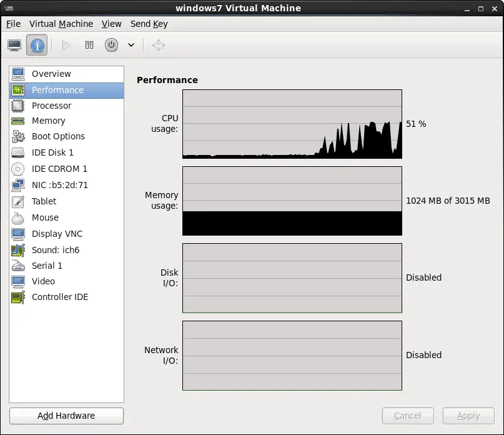Expand the shutdown options dropdown arrow
This screenshot has height=435, width=504.
[131, 45]
